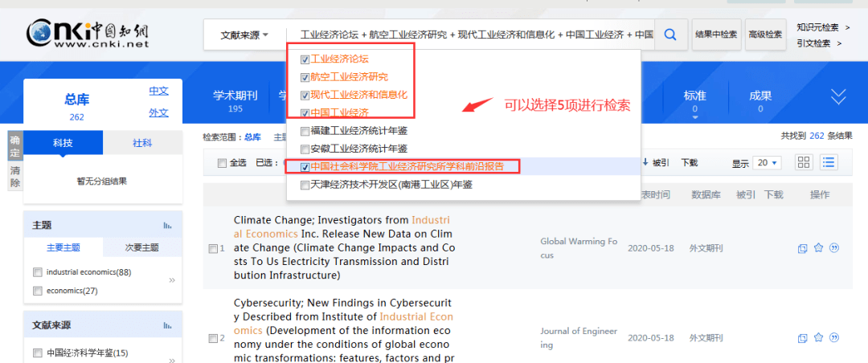Viewport: 868px width, 363px height.
Task: Click inside the search text field
Action: [476, 35]
